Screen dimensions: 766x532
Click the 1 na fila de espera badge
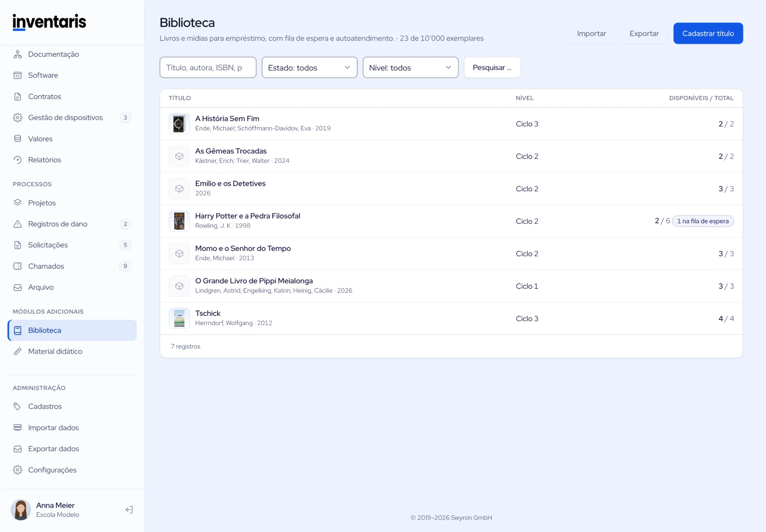click(x=703, y=221)
